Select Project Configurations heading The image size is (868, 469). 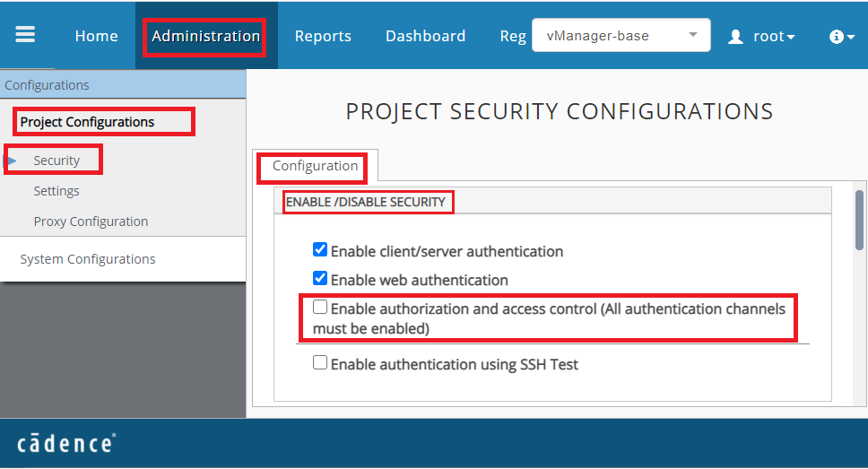tap(87, 122)
